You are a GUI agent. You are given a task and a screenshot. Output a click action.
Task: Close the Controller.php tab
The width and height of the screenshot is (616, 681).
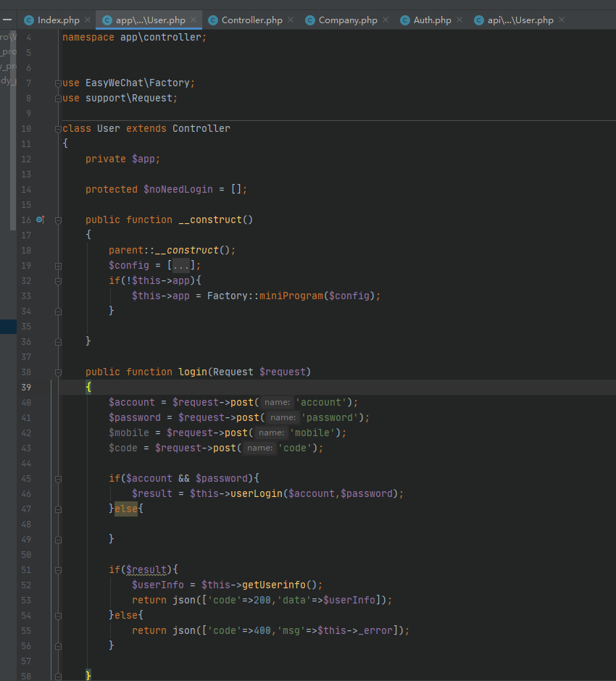pyautogui.click(x=291, y=20)
